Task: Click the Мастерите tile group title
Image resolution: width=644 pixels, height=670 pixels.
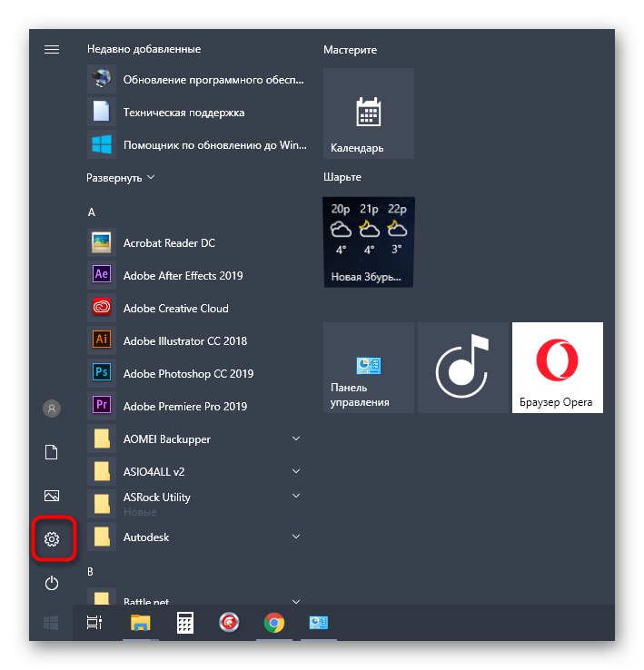Action: [350, 50]
